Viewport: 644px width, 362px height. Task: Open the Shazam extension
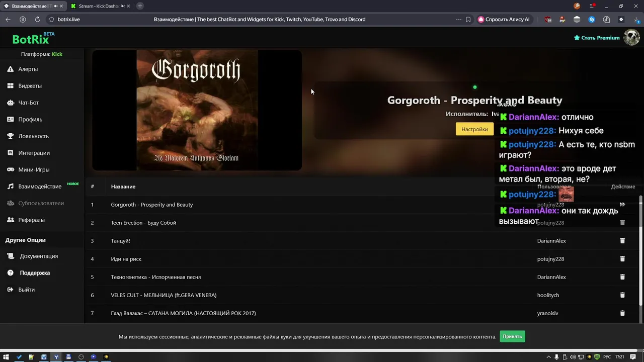592,20
